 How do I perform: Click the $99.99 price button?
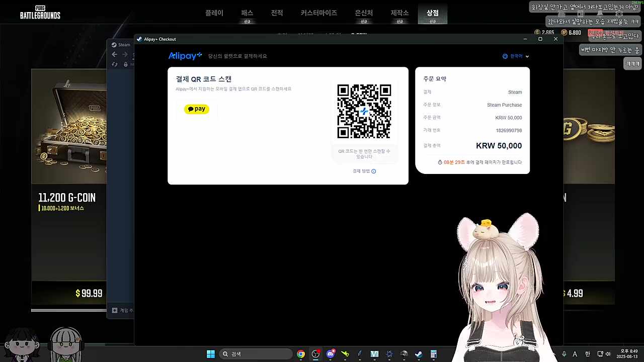pyautogui.click(x=89, y=293)
